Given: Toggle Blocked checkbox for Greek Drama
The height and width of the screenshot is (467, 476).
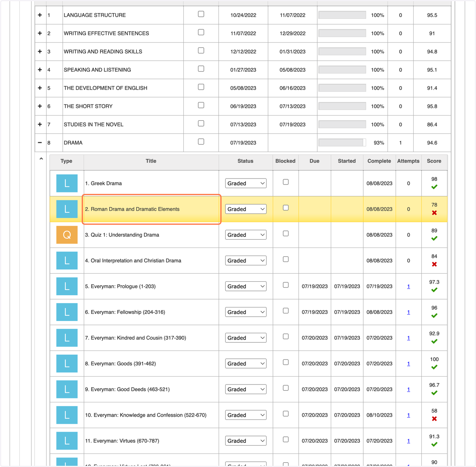Looking at the screenshot, I should click(x=286, y=182).
